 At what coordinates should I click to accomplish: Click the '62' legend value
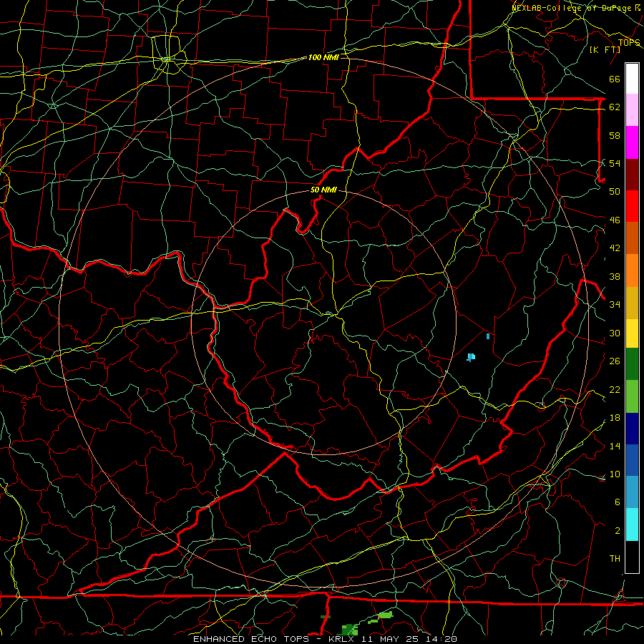point(615,107)
